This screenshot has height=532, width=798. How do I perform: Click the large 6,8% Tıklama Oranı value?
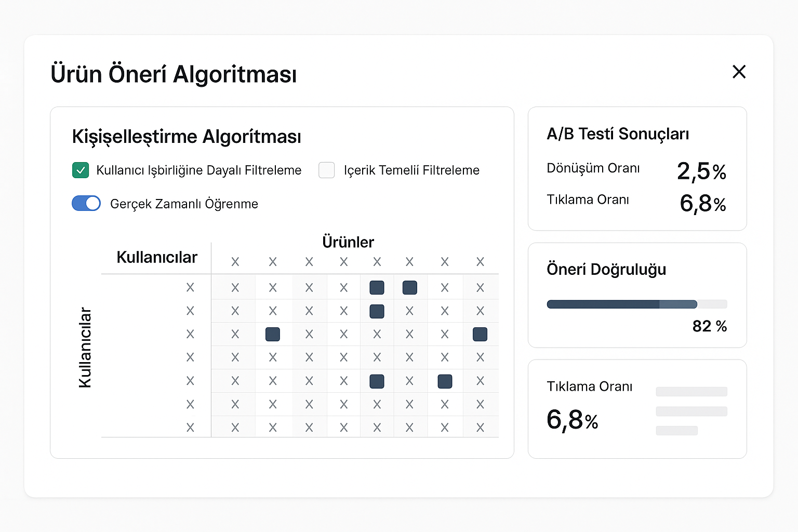coord(572,420)
